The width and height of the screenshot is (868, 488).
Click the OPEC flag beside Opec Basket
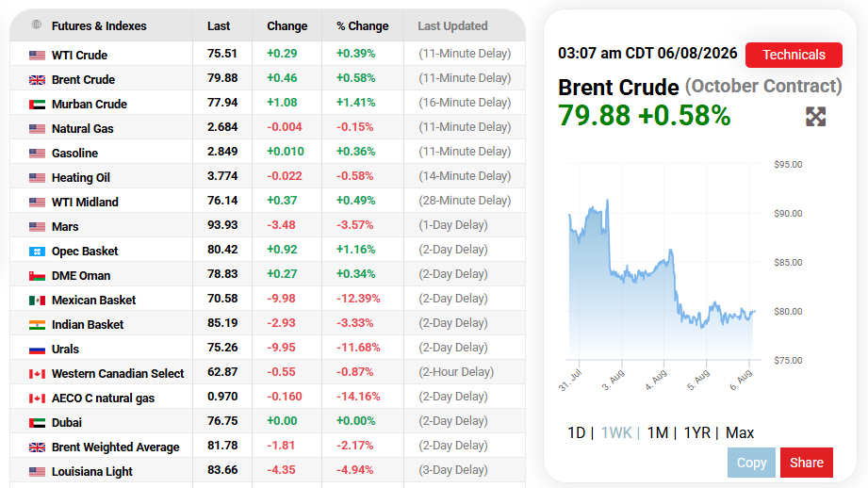pyautogui.click(x=37, y=252)
